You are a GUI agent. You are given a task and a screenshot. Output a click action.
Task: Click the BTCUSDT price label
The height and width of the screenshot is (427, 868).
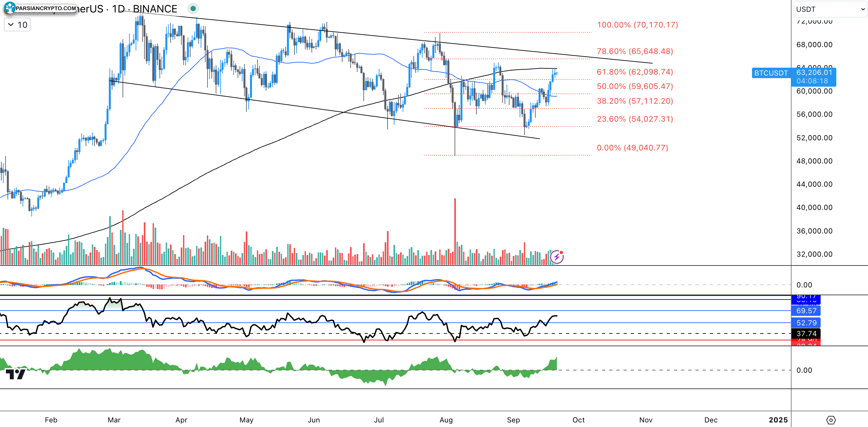pos(771,73)
